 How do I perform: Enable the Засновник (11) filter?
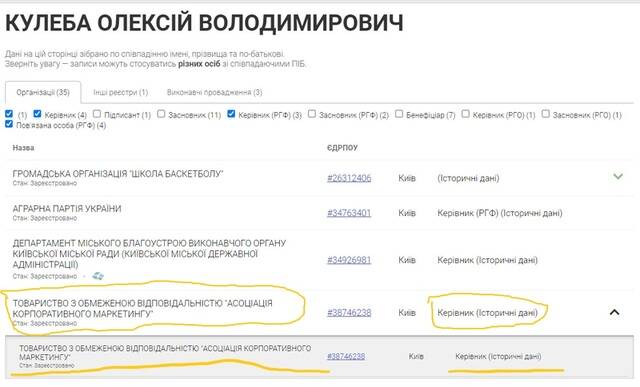click(161, 114)
